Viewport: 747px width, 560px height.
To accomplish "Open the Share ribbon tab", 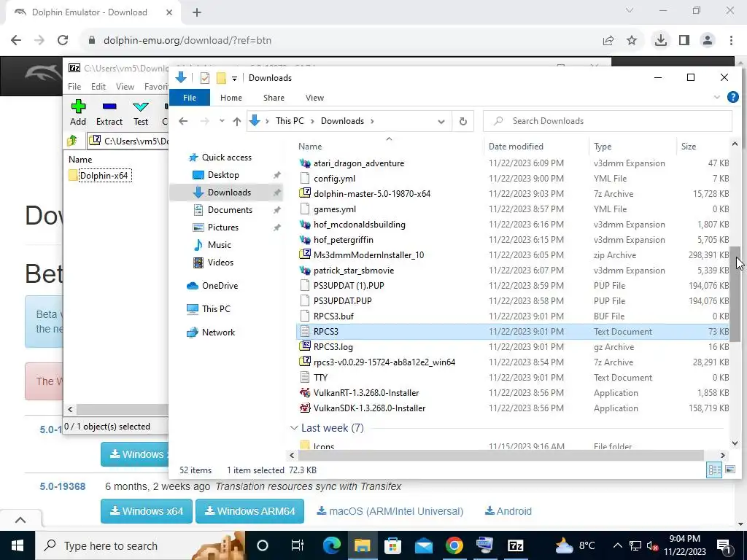I will [x=274, y=98].
